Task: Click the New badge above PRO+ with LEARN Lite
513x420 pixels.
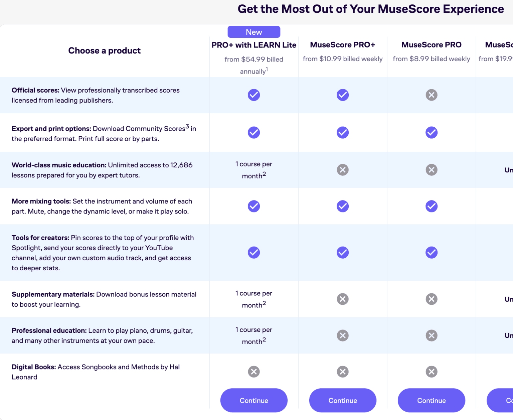Action: click(x=254, y=32)
